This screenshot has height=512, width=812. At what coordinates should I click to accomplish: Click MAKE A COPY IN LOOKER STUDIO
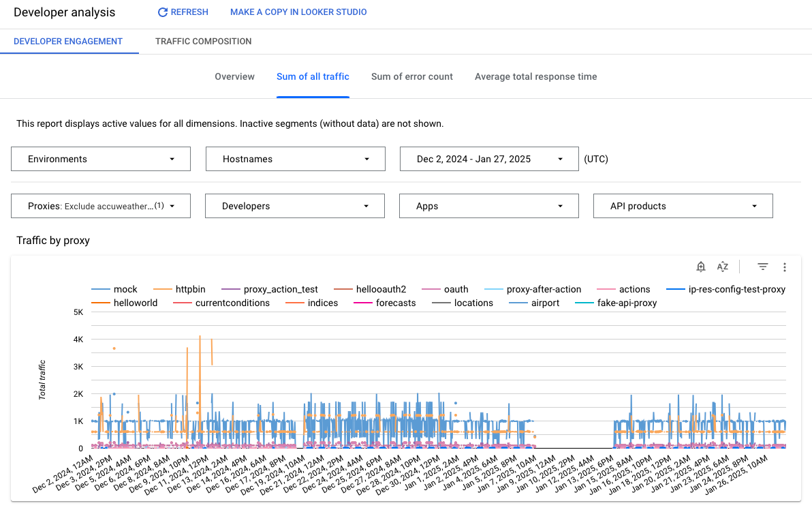(298, 12)
